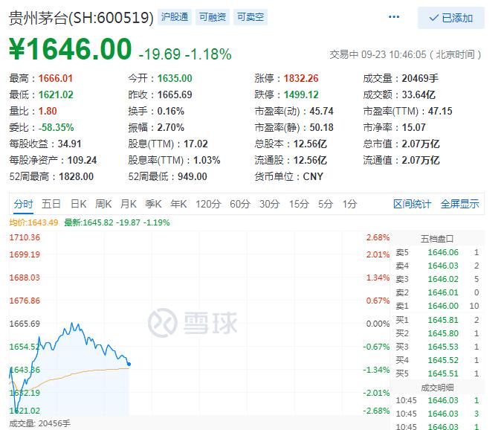The image size is (504, 430).
Task: Switch to the 5分 chart tab
Action: coord(326,204)
